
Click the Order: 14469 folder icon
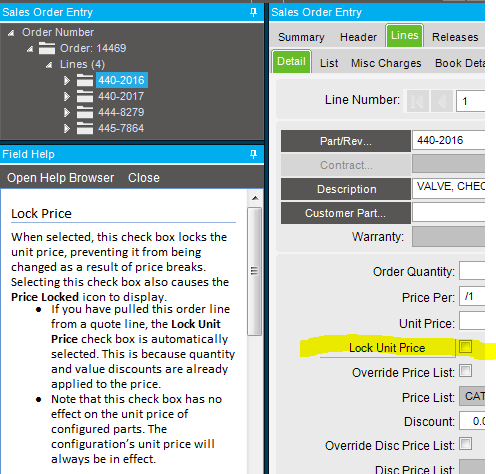tap(47, 48)
